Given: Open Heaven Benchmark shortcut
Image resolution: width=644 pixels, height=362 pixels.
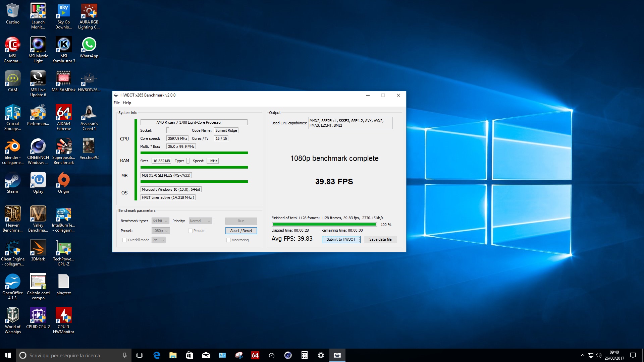Looking at the screenshot, I should (12, 219).
